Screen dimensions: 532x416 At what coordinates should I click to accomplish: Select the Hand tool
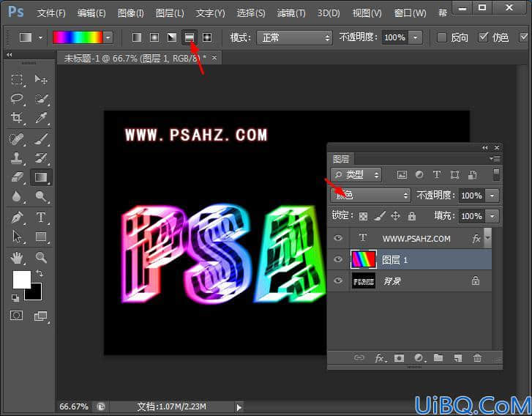[x=17, y=258]
